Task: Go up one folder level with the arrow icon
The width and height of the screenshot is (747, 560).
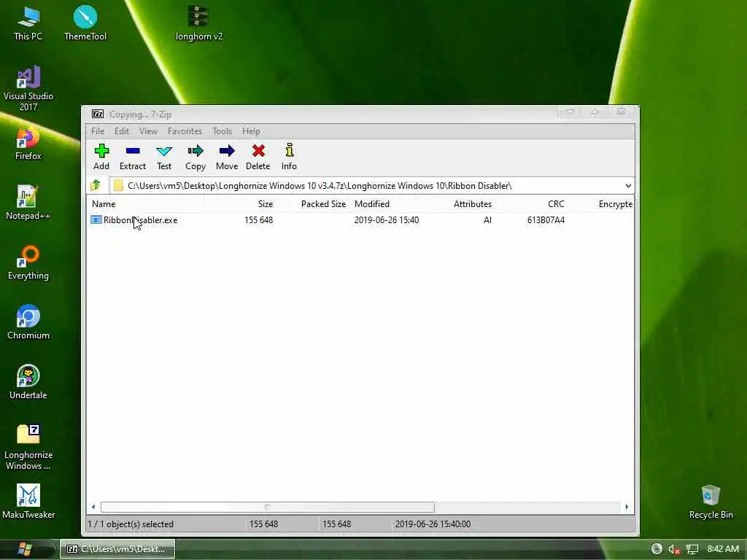Action: [96, 185]
